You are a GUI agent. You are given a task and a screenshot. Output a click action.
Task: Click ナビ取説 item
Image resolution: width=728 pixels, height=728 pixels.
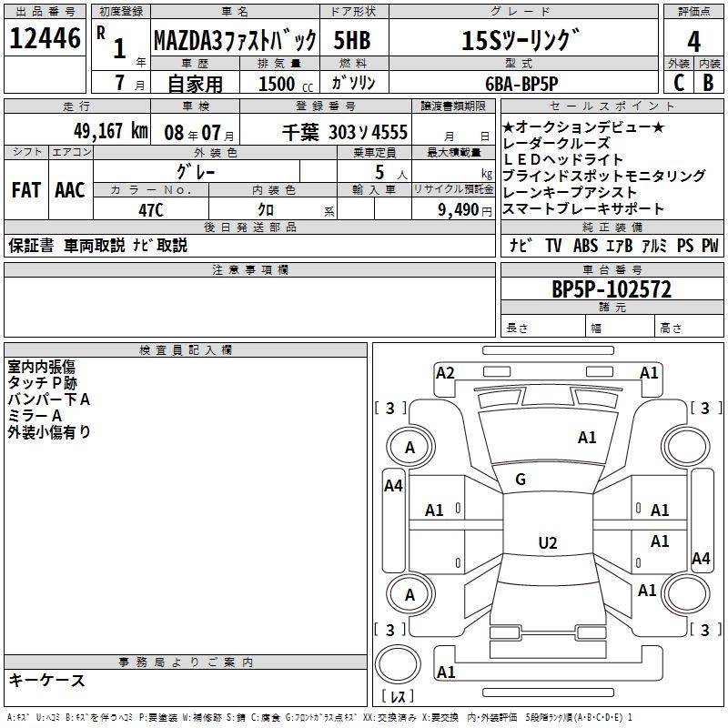pos(160,245)
